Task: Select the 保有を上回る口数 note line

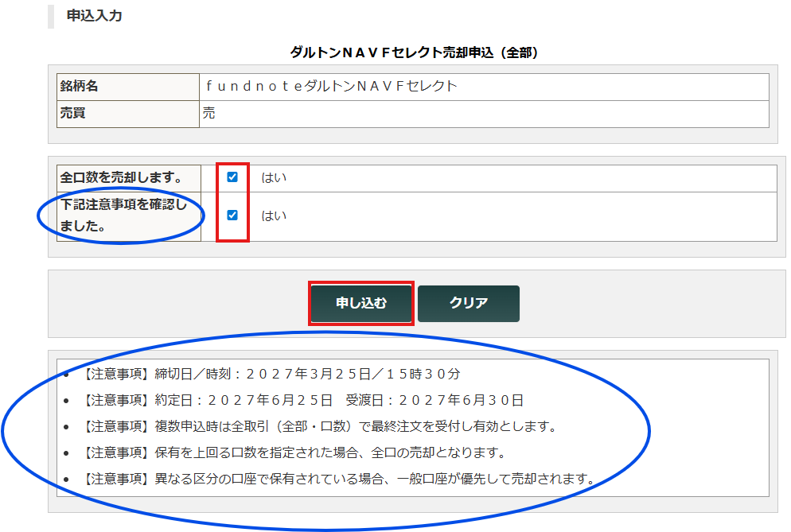Action: click(x=295, y=452)
